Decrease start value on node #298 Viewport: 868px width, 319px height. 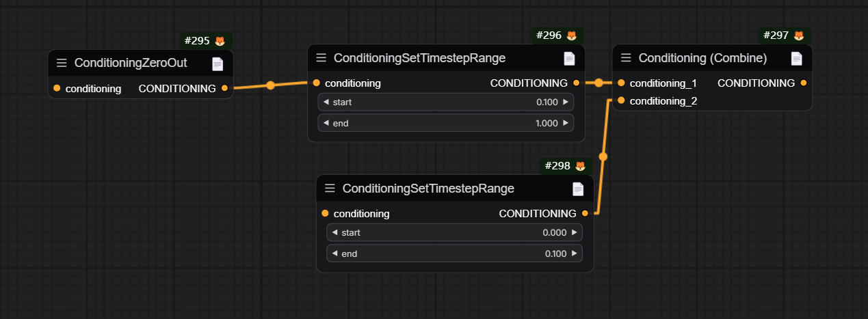(334, 232)
